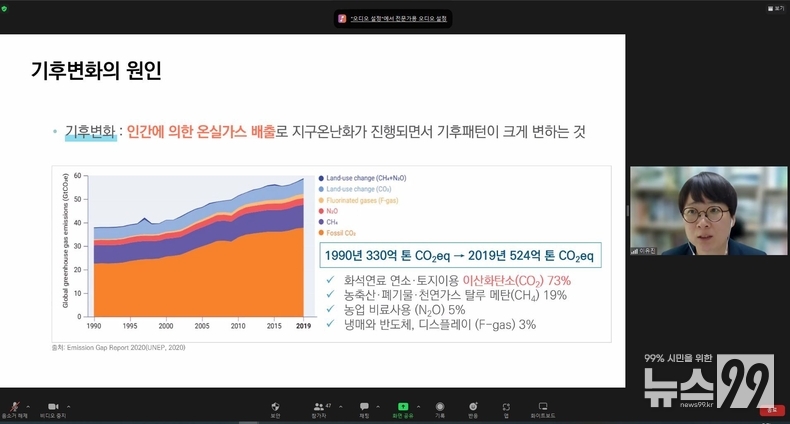The height and width of the screenshot is (424, 790).
Task: Click the music note icon in audio notification
Action: 342,19
